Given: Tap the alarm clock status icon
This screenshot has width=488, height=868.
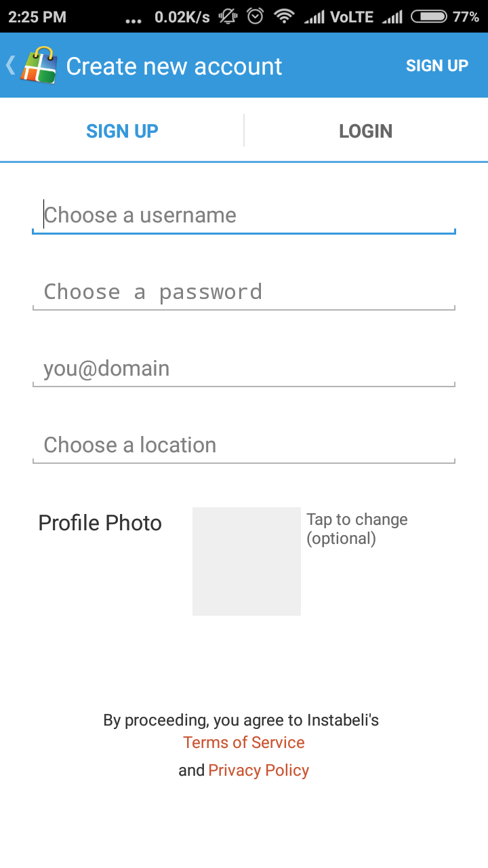Looking at the screenshot, I should pos(256,16).
